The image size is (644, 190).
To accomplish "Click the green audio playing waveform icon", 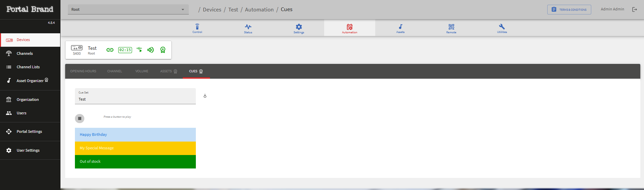I will coord(139,49).
